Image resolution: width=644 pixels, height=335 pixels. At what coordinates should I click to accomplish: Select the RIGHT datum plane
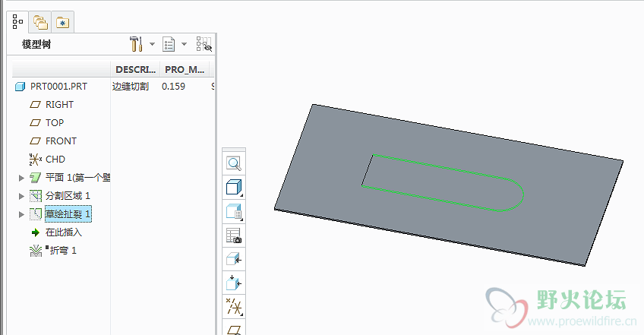click(x=59, y=105)
